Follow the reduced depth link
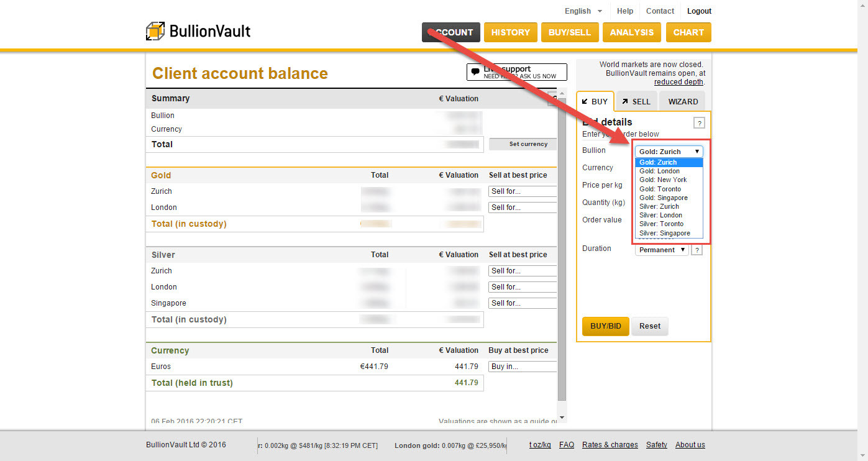Screen dimensions: 868x461 678,82
